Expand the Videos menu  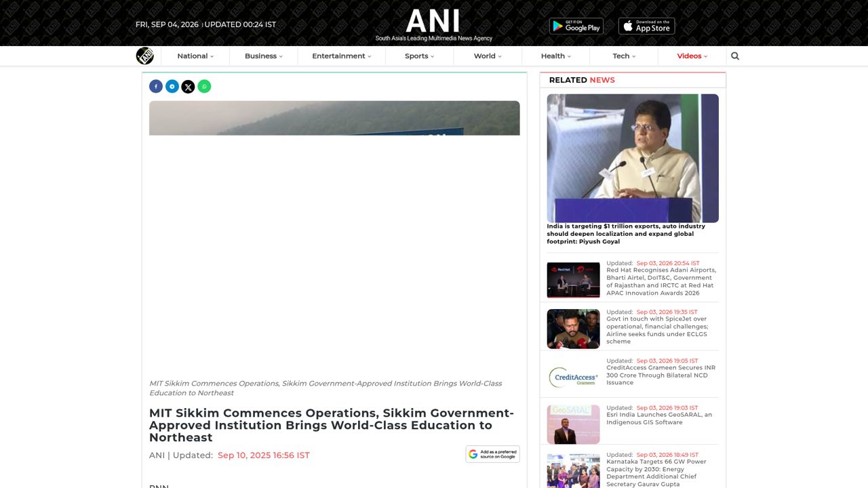click(x=692, y=56)
